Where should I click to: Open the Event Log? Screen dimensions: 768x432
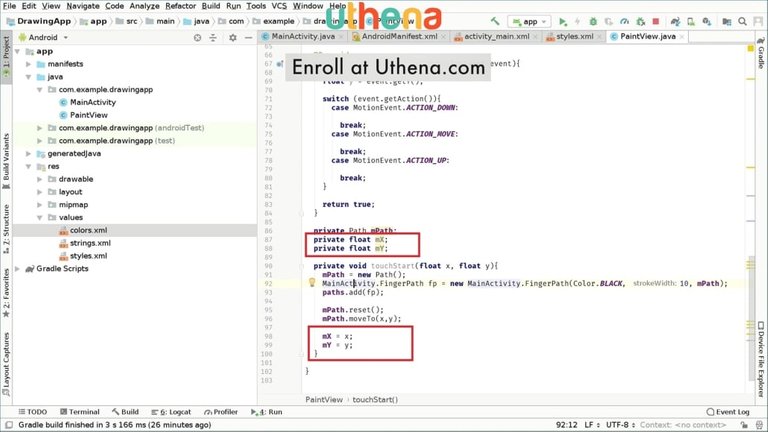pos(728,412)
